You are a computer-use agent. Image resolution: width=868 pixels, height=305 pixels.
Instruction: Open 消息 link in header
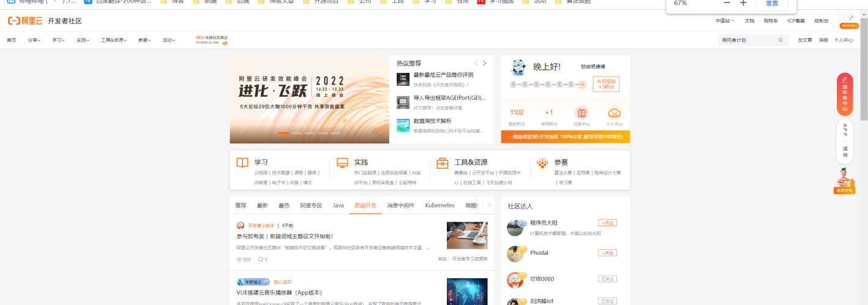pyautogui.click(x=823, y=40)
